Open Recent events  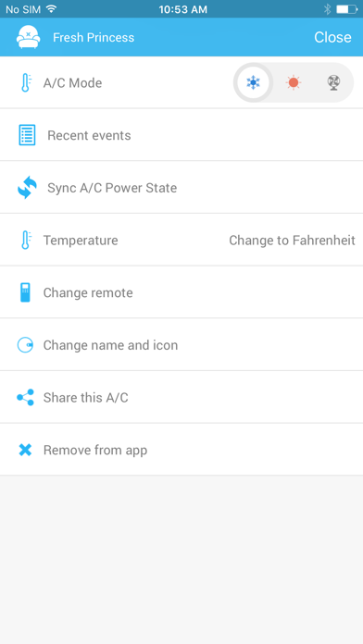[x=181, y=135]
